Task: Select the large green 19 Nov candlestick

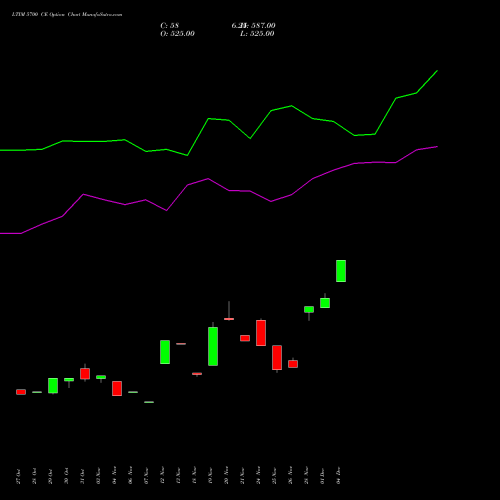Action: (213, 346)
